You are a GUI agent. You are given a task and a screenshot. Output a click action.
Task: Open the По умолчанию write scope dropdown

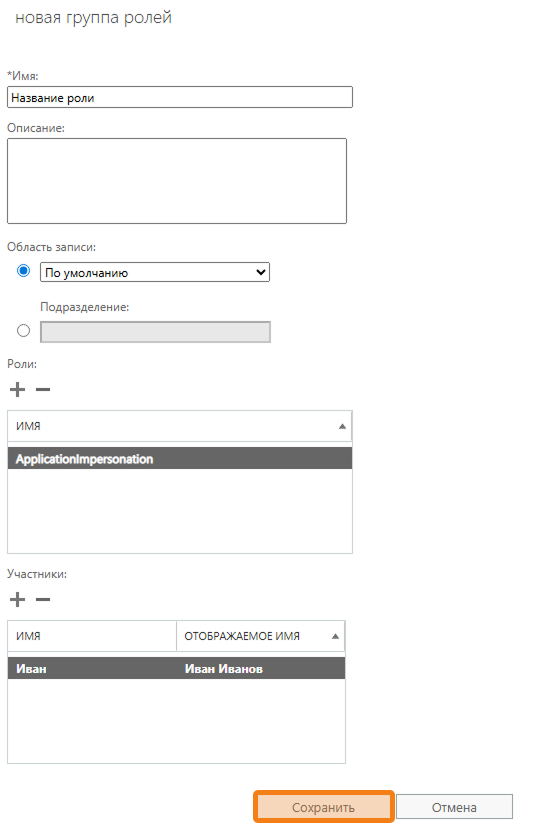(x=155, y=272)
